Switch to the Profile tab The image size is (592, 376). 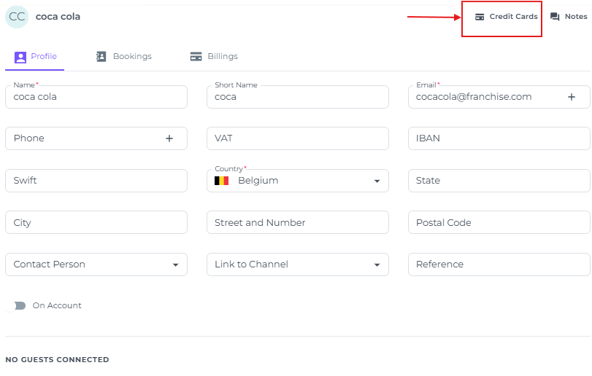pyautogui.click(x=35, y=57)
